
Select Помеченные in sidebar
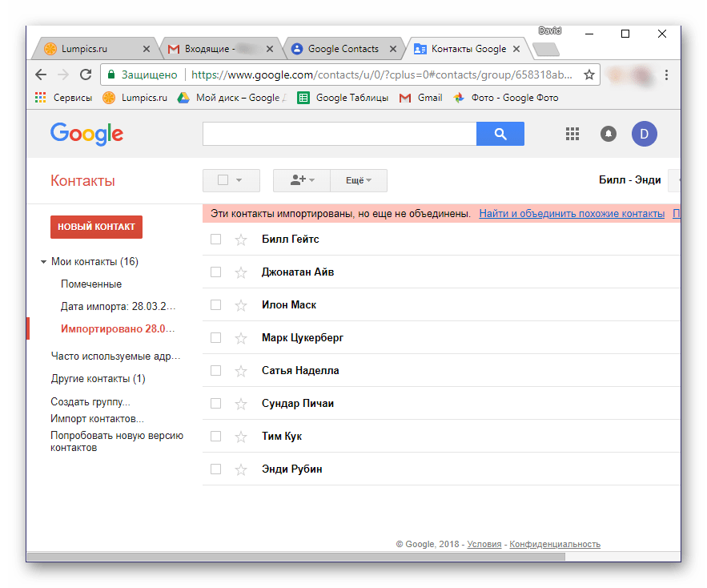91,284
